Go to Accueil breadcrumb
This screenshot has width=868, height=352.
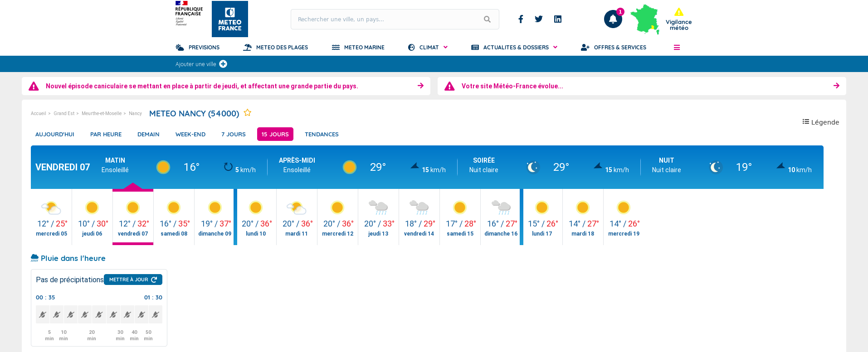point(39,113)
